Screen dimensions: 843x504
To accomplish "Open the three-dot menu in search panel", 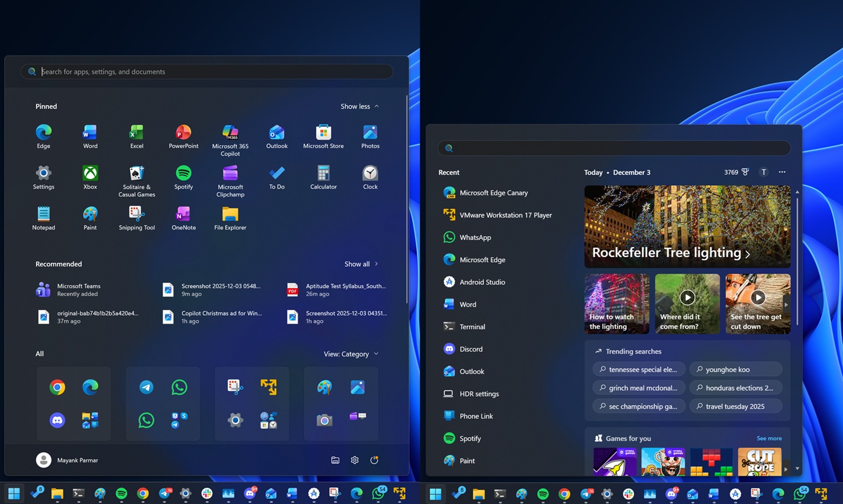I will (782, 172).
